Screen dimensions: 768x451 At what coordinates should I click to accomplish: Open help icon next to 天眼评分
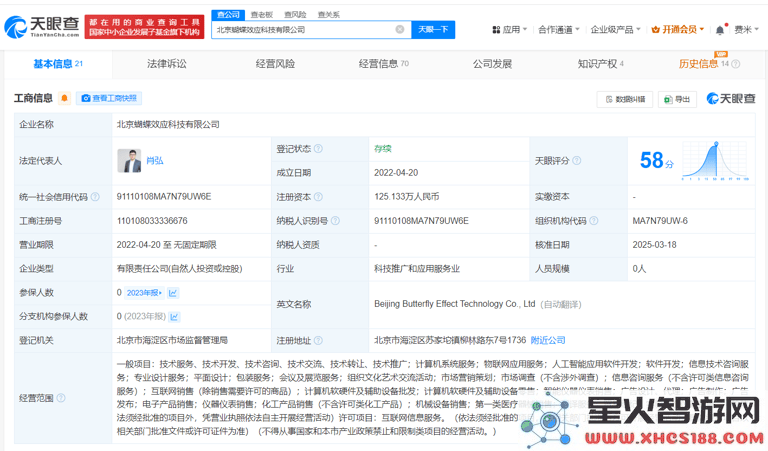tap(576, 161)
